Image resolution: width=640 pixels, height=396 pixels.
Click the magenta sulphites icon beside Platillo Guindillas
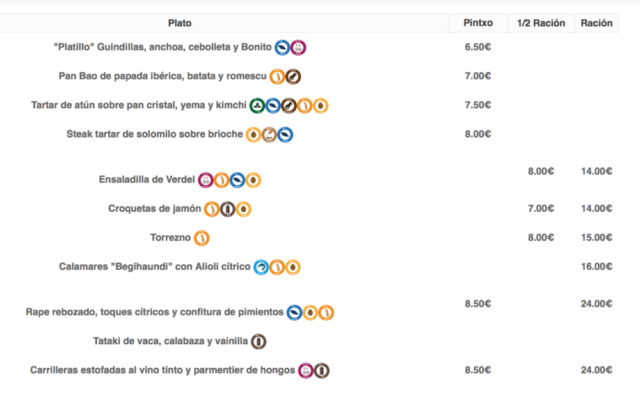click(x=298, y=48)
